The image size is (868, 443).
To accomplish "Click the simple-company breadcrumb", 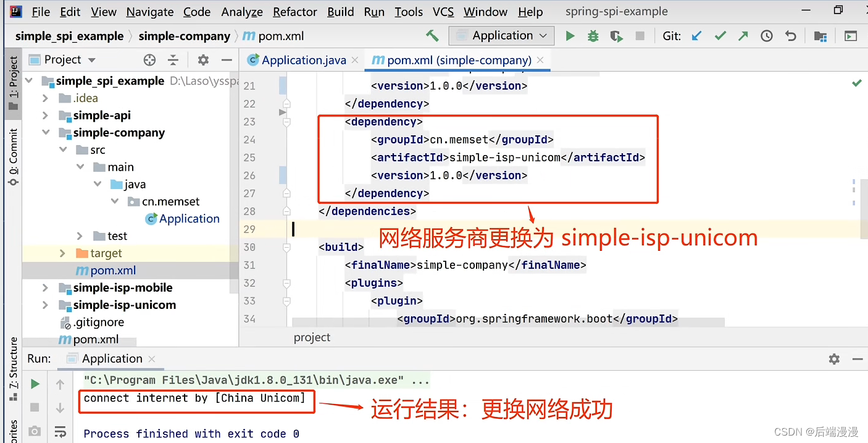I will coord(185,36).
